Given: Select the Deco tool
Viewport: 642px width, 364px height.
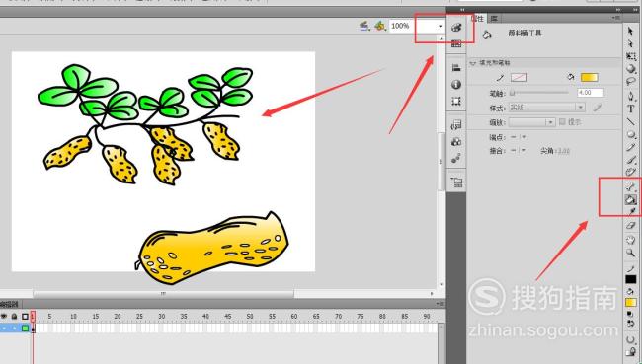Looking at the screenshot, I should 630,173.
